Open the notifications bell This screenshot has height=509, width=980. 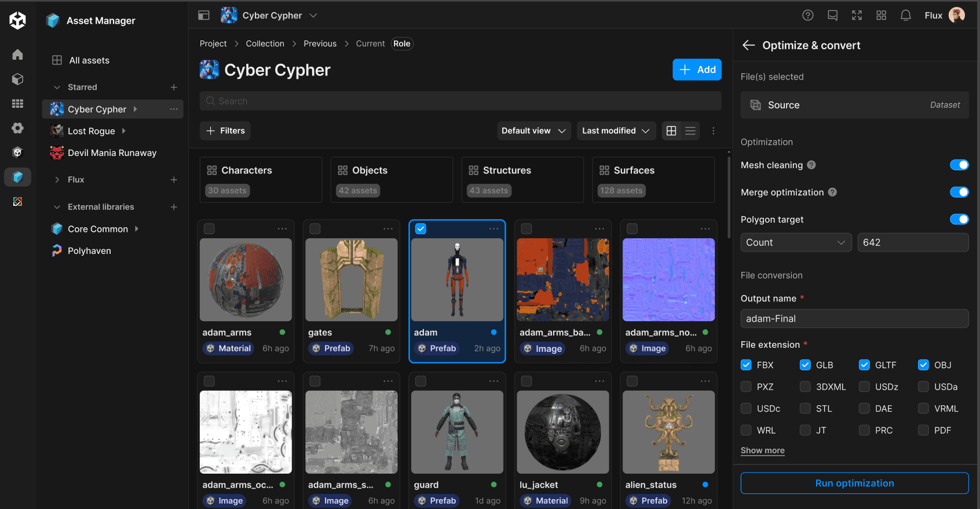905,16
